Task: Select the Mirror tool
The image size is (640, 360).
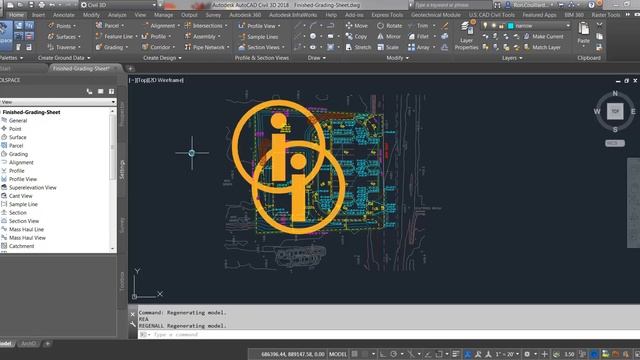Action: click(x=389, y=36)
